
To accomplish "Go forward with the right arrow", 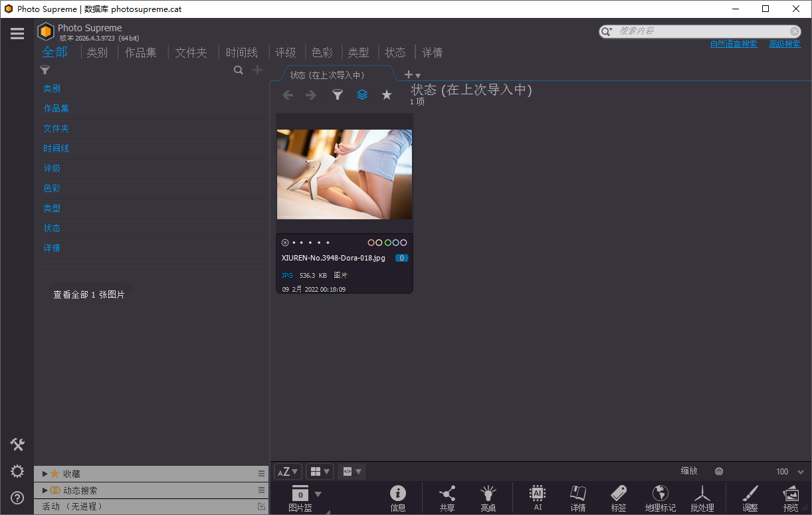I will click(310, 95).
